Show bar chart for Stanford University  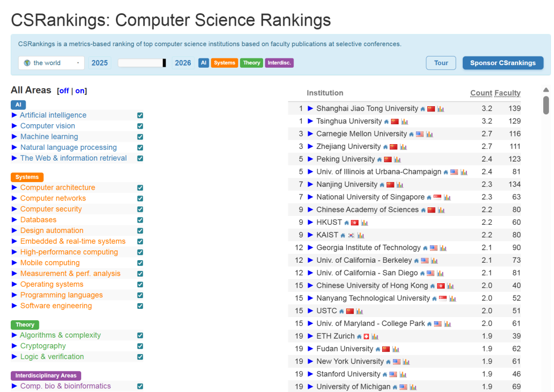(x=403, y=375)
